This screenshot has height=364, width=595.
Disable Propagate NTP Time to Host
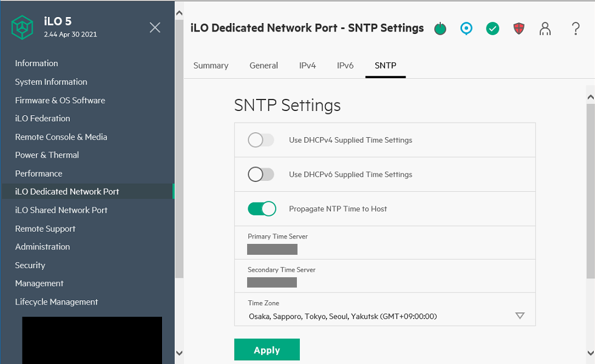point(262,209)
